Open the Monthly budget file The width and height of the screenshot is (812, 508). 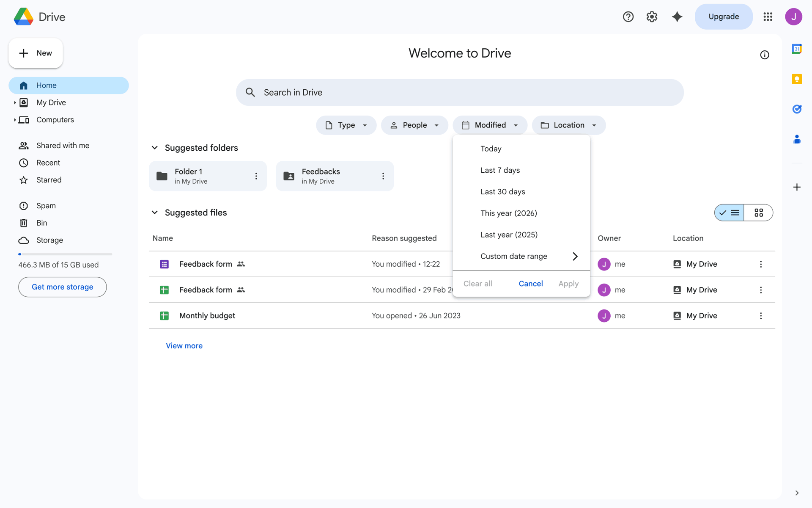[x=207, y=316]
